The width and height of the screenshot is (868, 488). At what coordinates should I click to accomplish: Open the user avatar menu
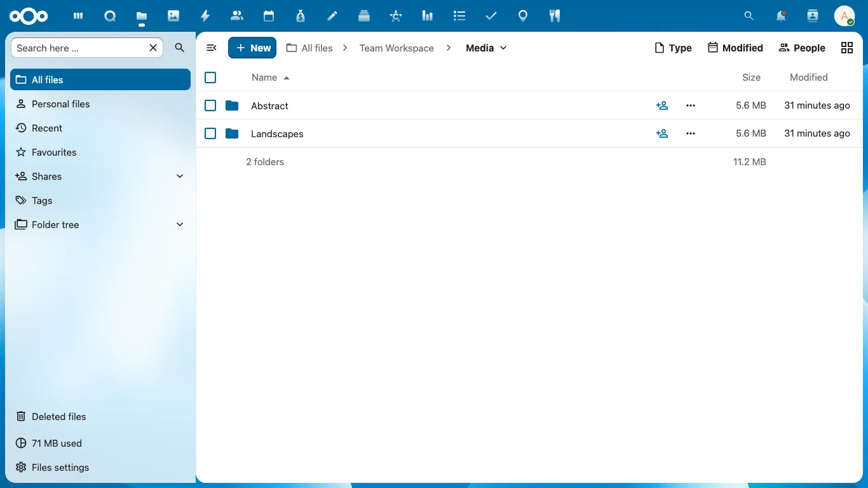[x=844, y=16]
